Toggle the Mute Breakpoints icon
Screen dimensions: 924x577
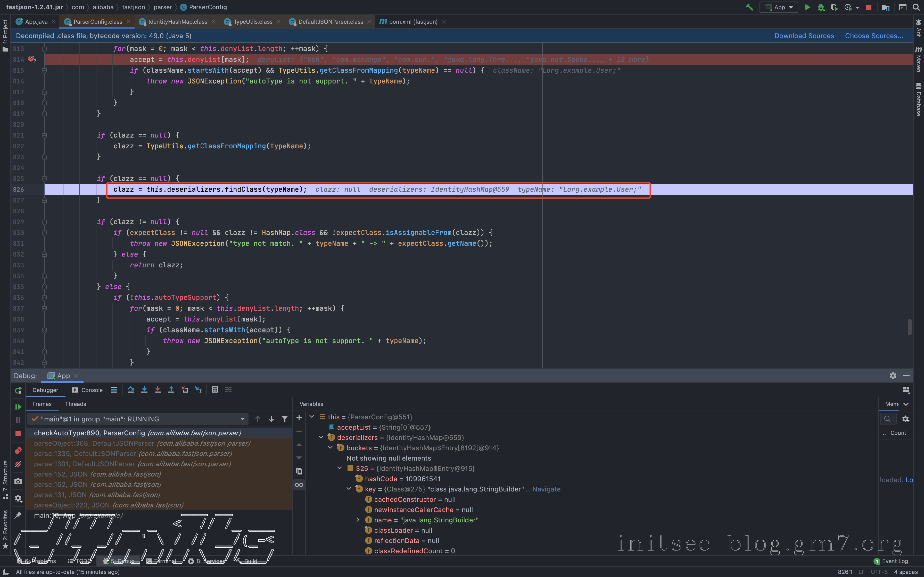pyautogui.click(x=18, y=464)
